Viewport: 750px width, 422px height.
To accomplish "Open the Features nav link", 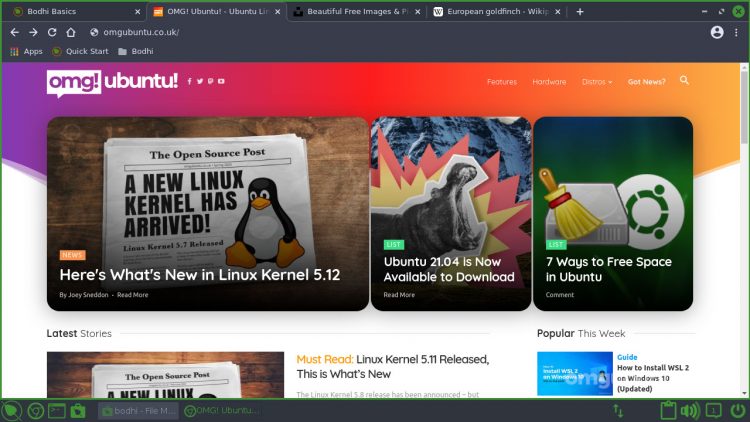I will coord(502,82).
